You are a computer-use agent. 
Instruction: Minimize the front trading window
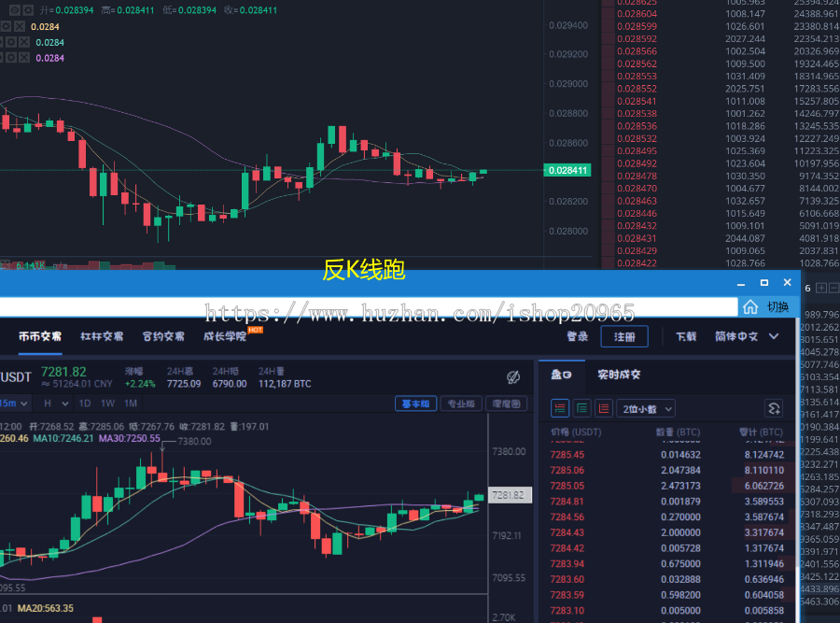click(741, 283)
